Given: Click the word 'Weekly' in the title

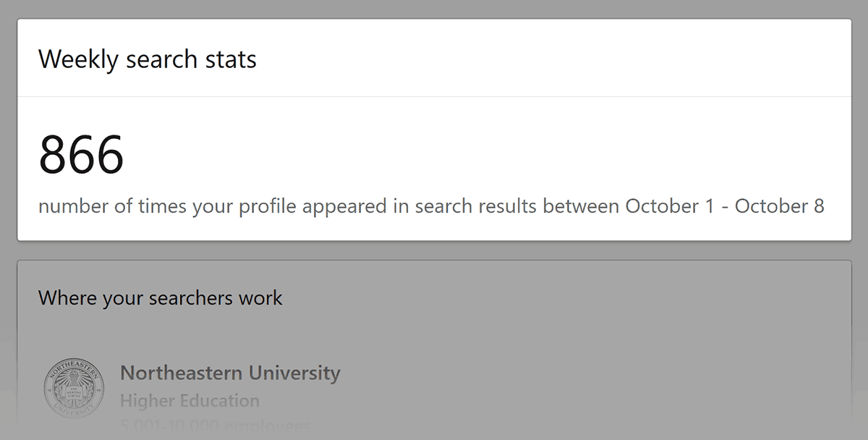Looking at the screenshot, I should click(78, 59).
